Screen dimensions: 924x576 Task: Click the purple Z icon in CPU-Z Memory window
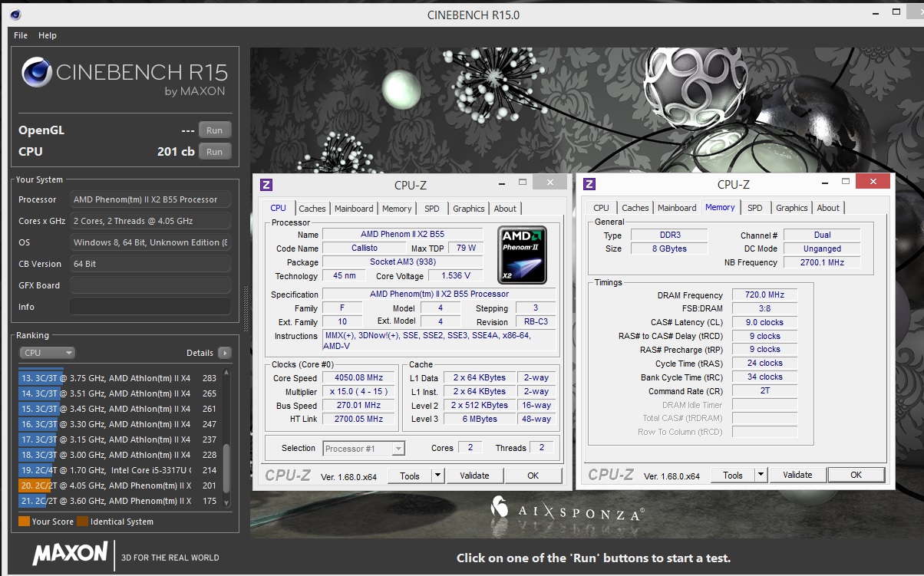589,184
